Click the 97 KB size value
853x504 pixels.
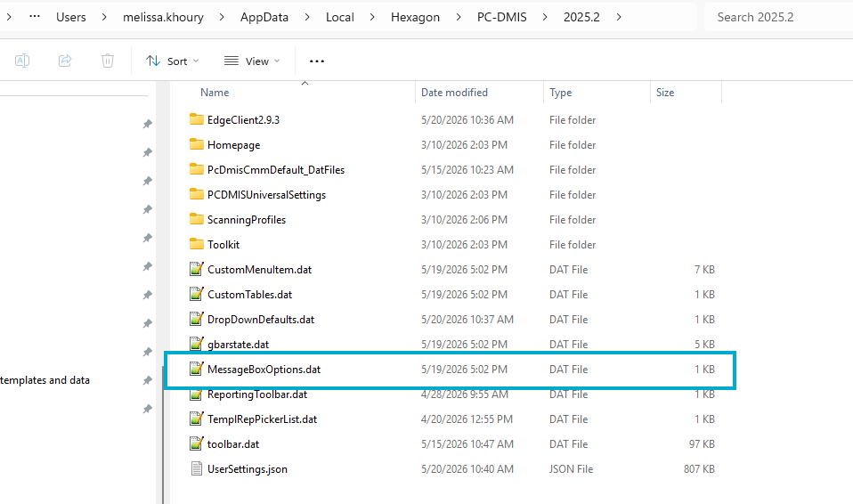click(702, 444)
